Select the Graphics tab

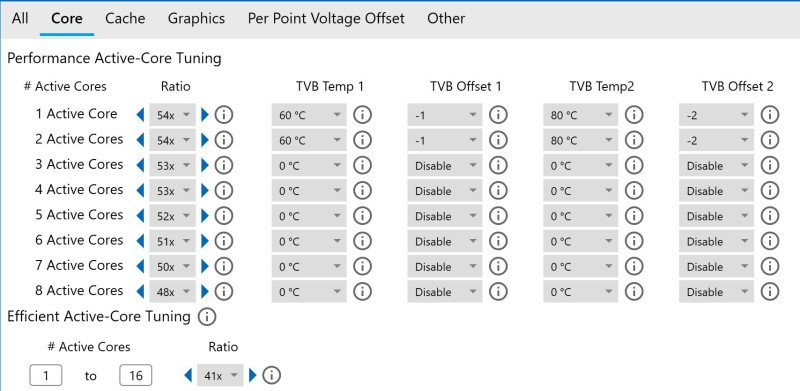(x=196, y=18)
